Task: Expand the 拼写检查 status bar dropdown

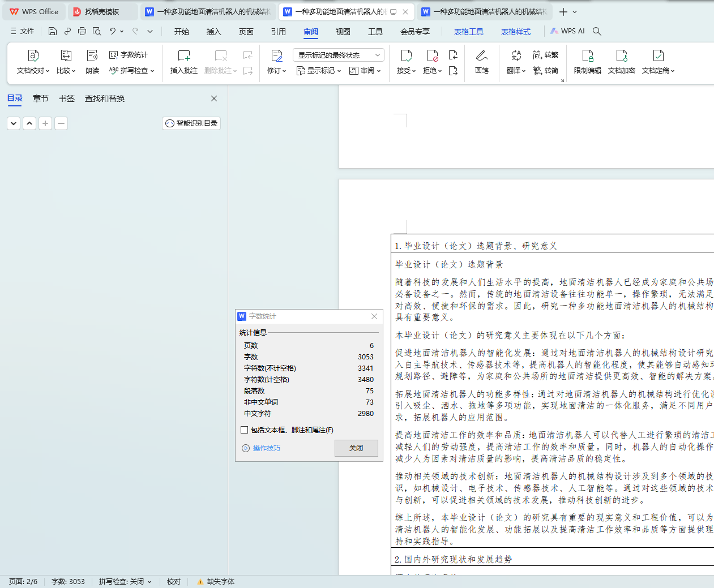Action: click(149, 582)
